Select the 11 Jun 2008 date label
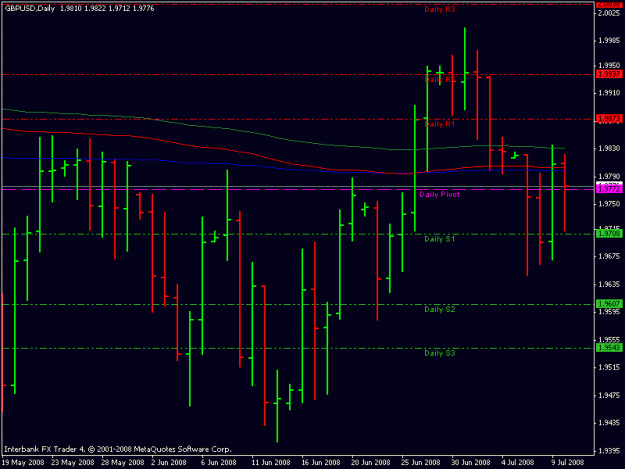The height and width of the screenshot is (469, 625). coord(271,463)
